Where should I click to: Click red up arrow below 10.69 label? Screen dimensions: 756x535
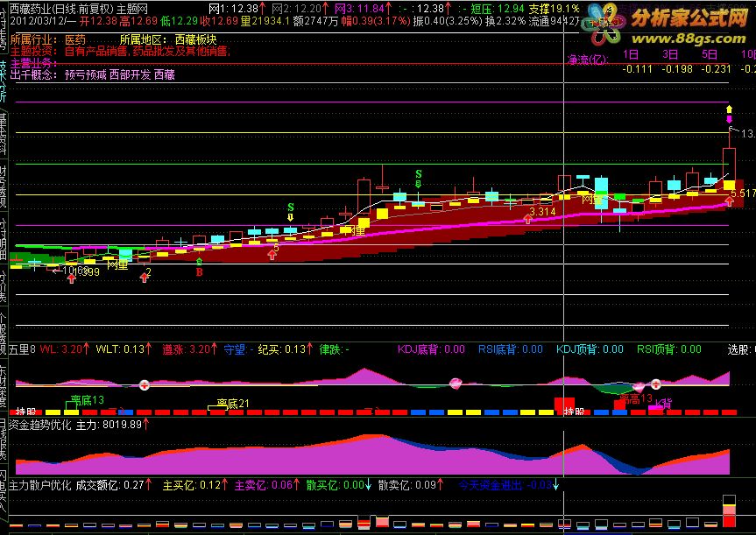pyautogui.click(x=72, y=278)
